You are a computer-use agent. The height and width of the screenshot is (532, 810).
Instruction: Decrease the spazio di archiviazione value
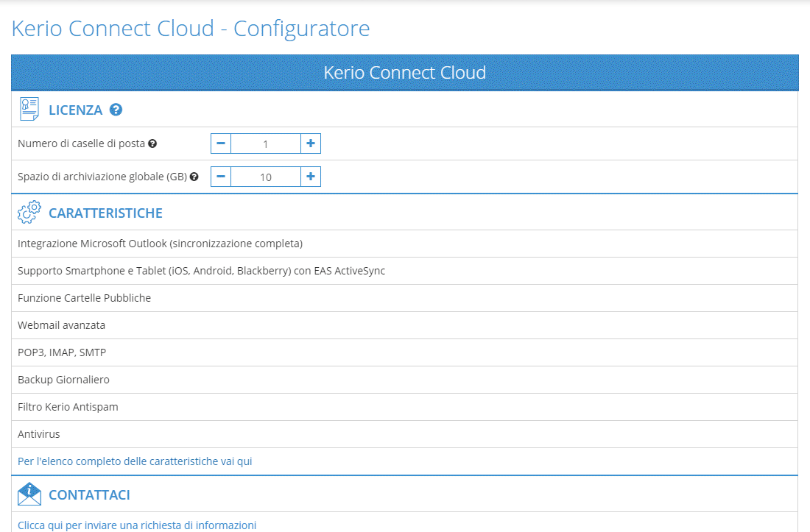221,177
